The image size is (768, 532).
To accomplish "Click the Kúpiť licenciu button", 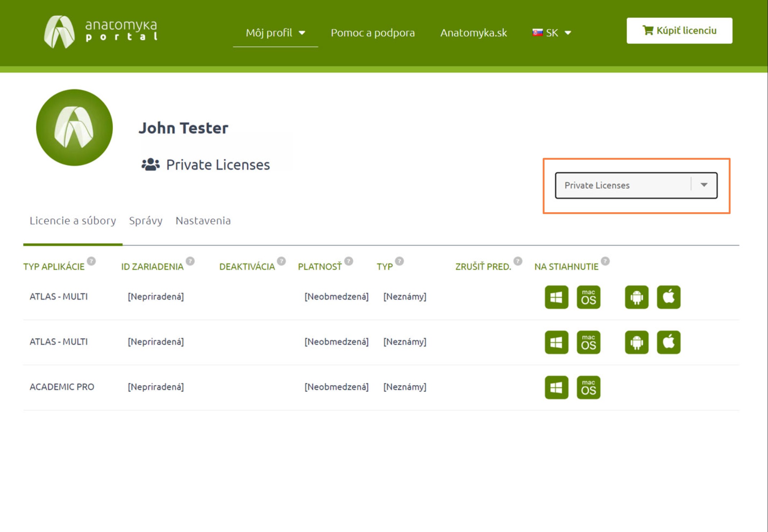I will 679,31.
